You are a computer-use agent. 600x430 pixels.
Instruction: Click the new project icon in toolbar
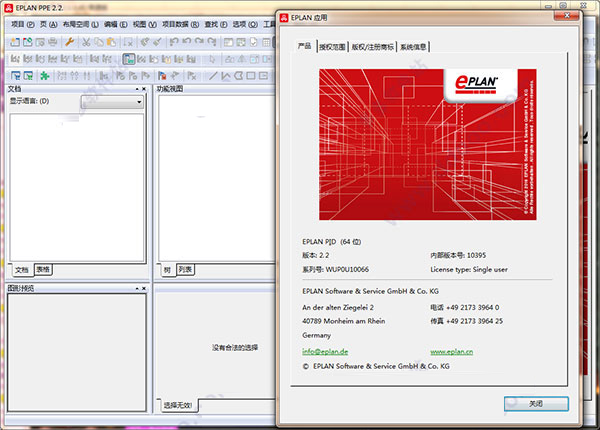[15, 42]
